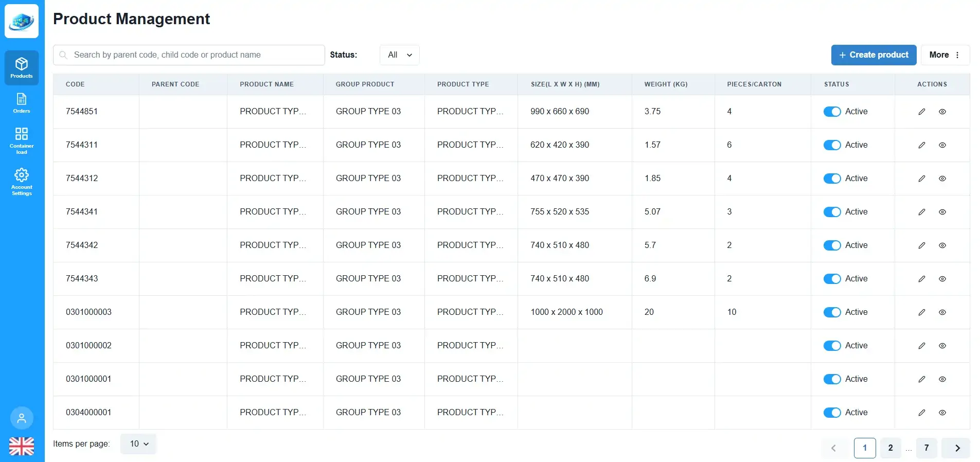The image size is (980, 462).
Task: View product 7544341 details with eye icon
Action: coord(942,212)
